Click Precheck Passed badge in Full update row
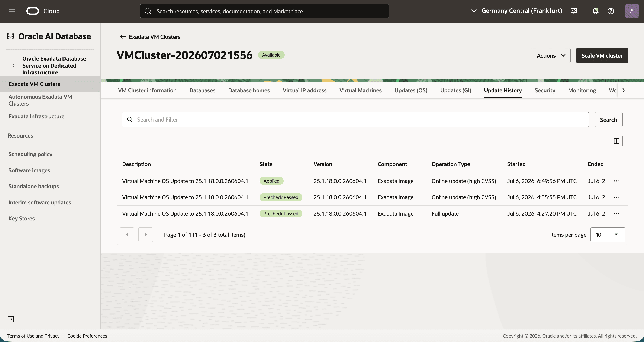The height and width of the screenshot is (342, 644). coord(281,213)
